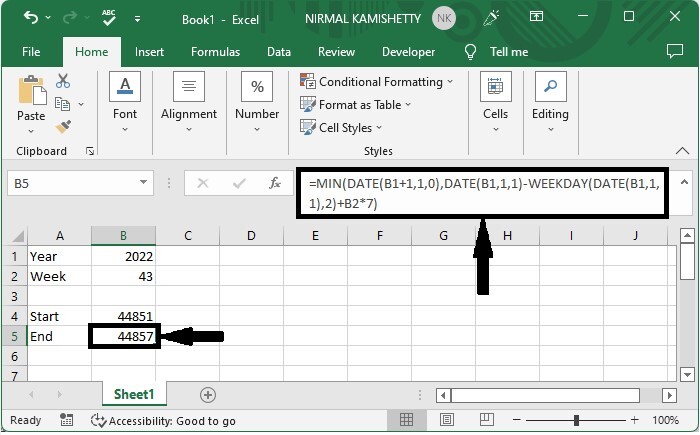The width and height of the screenshot is (700, 435).
Task: Click the Name Box showing B5
Action: (x=74, y=183)
